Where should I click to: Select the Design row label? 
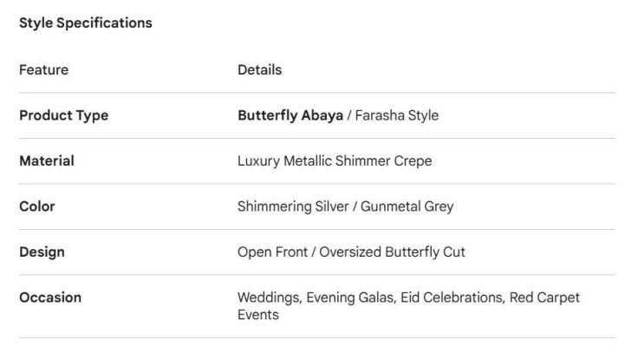42,252
